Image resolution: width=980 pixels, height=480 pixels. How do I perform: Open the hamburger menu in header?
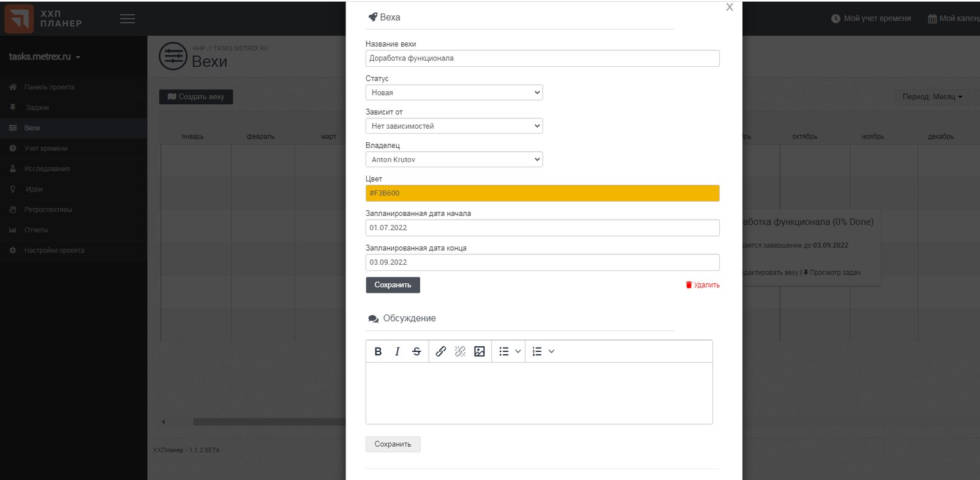tap(127, 19)
